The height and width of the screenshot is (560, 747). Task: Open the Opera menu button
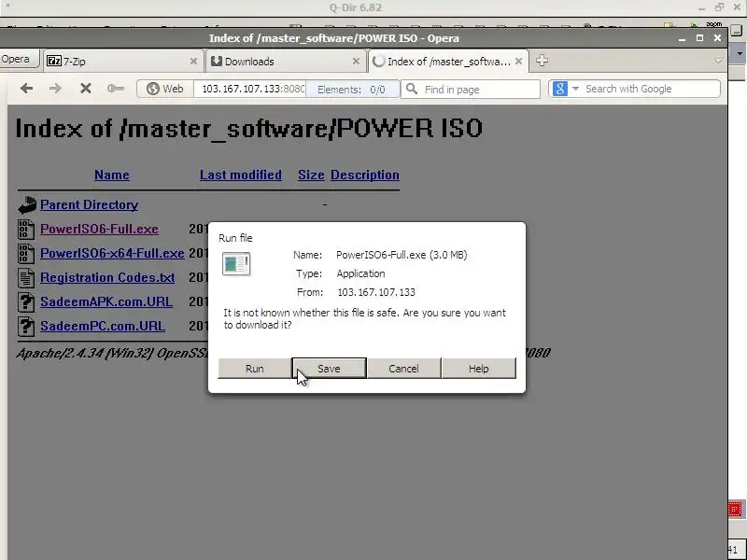[15, 59]
